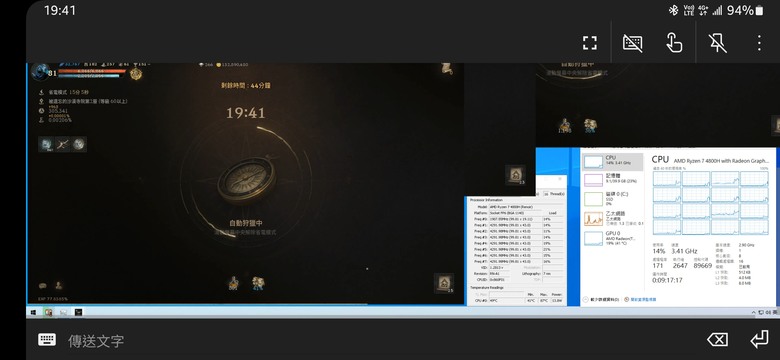Select GPU 0 in the Task Manager sidebar
Image resolution: width=780 pixels, height=360 pixels.
pyautogui.click(x=612, y=238)
